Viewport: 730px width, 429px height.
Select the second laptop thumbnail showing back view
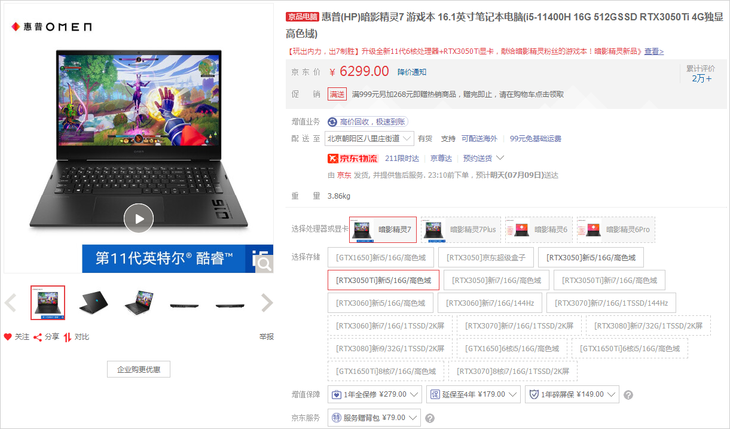tap(93, 302)
